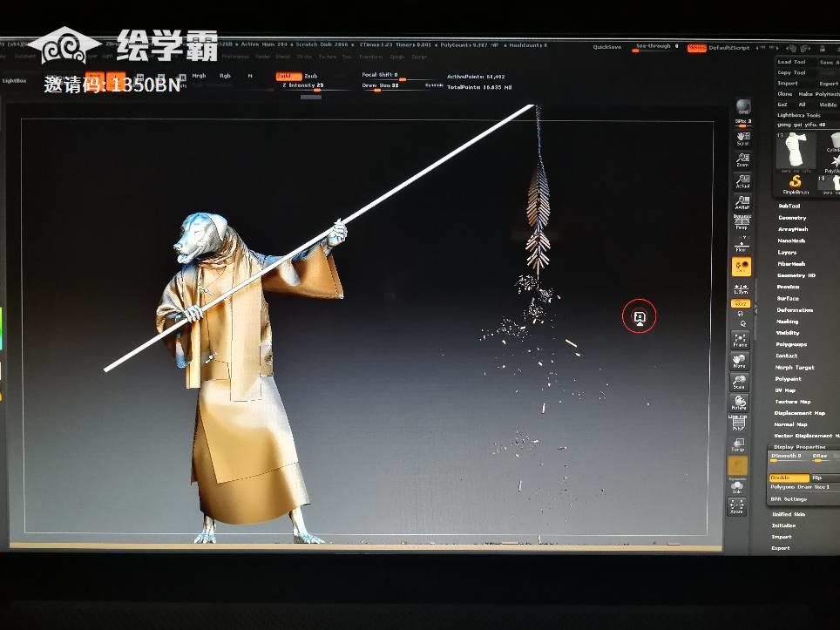The image size is (840, 630).
Task: Expand the Deformation section
Action: point(795,310)
